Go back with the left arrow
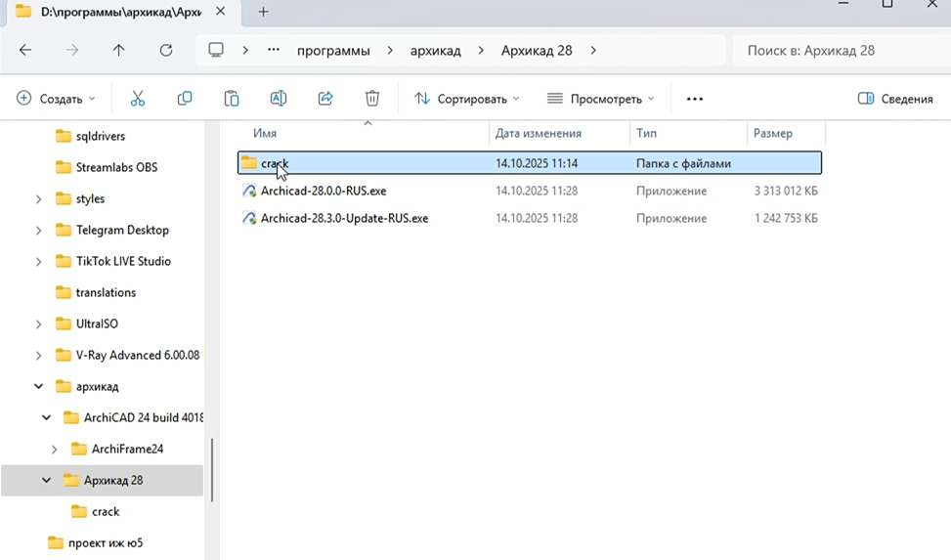The image size is (951, 560). click(x=25, y=51)
